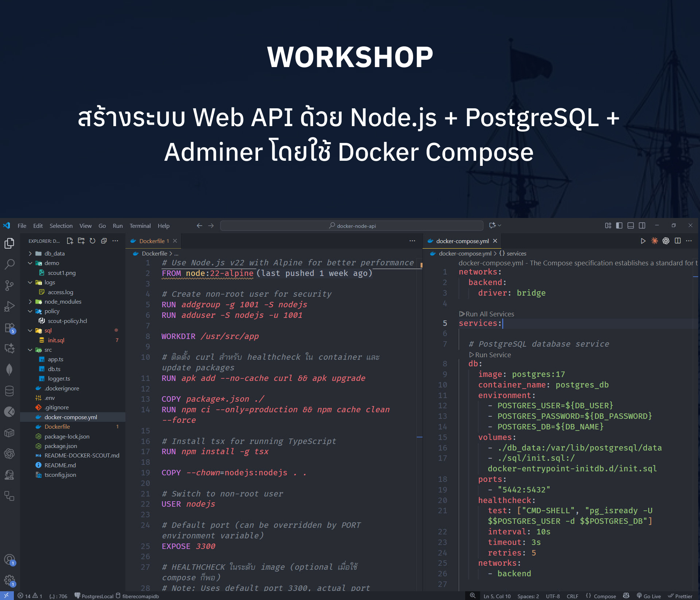Open the Extensions view icon
Viewport: 700px width, 600px height.
tap(9, 328)
